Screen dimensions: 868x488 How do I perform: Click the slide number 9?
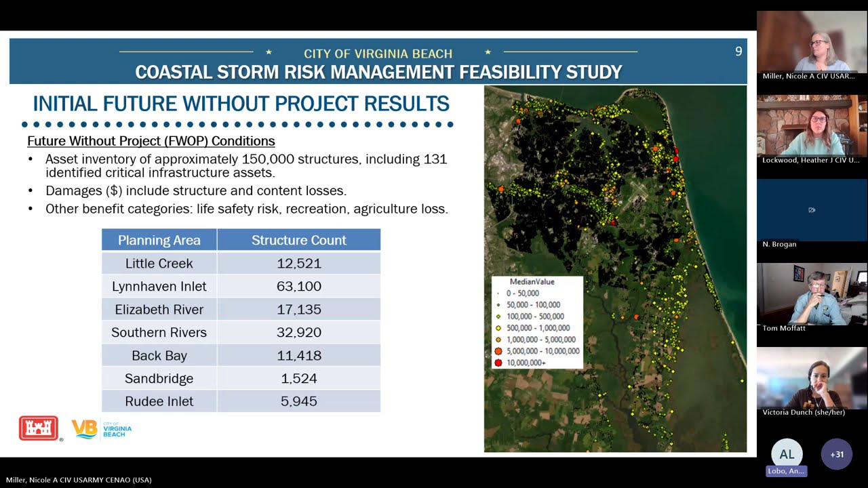[x=738, y=52]
